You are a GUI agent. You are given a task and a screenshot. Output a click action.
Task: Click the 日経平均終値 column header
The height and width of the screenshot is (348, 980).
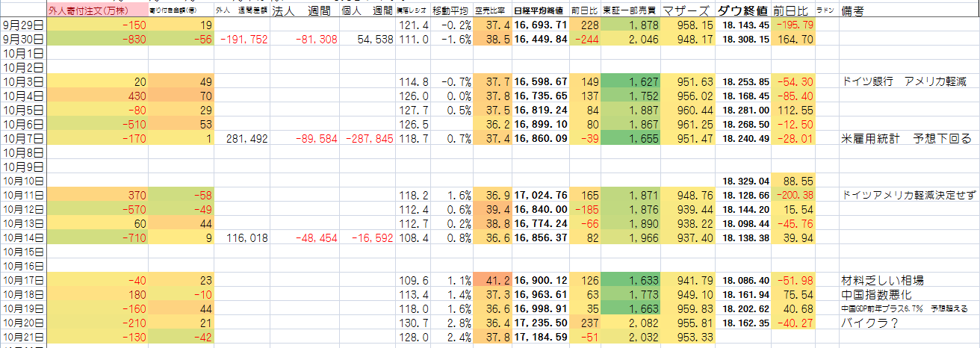541,12
